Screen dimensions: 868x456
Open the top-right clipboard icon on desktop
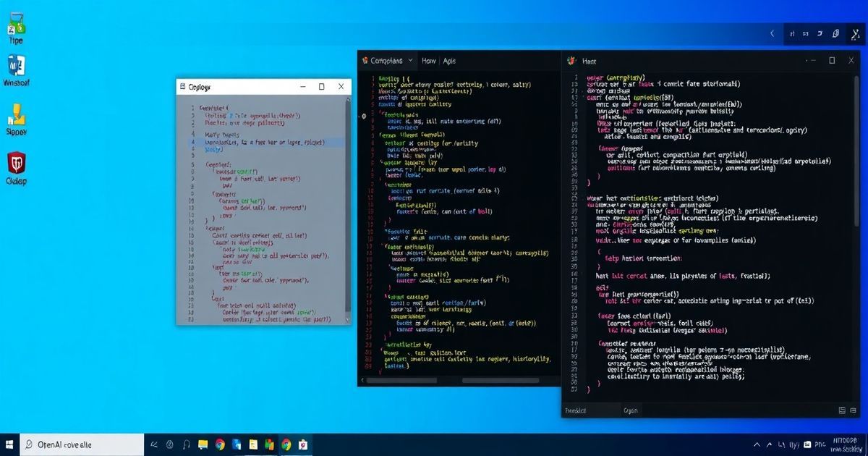click(835, 33)
